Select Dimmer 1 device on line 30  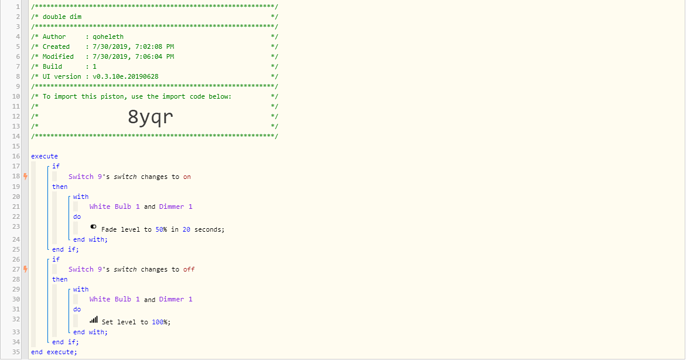coord(176,299)
